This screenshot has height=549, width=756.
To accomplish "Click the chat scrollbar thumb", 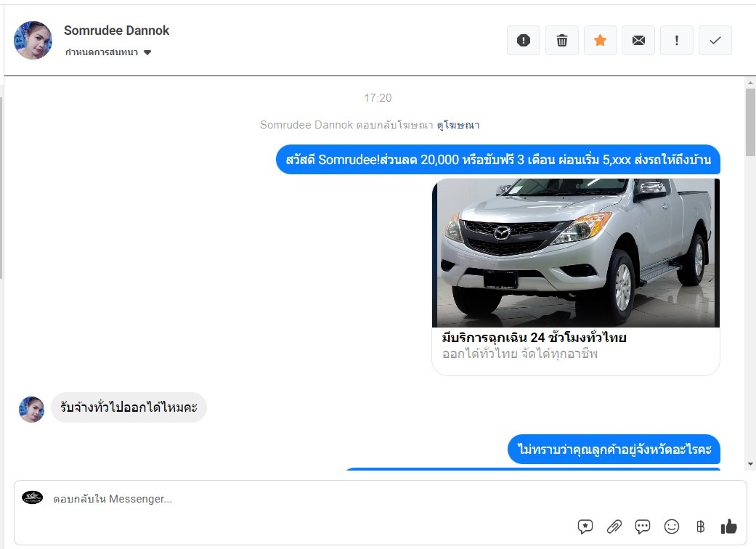I will click(x=750, y=123).
